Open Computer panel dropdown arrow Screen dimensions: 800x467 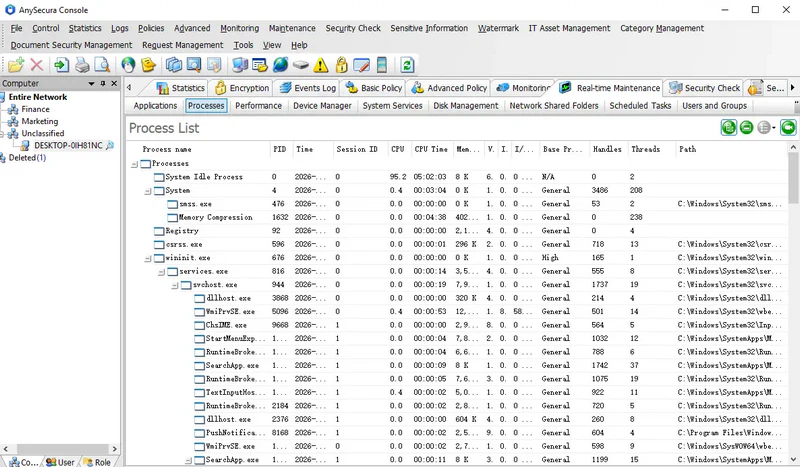coord(91,83)
